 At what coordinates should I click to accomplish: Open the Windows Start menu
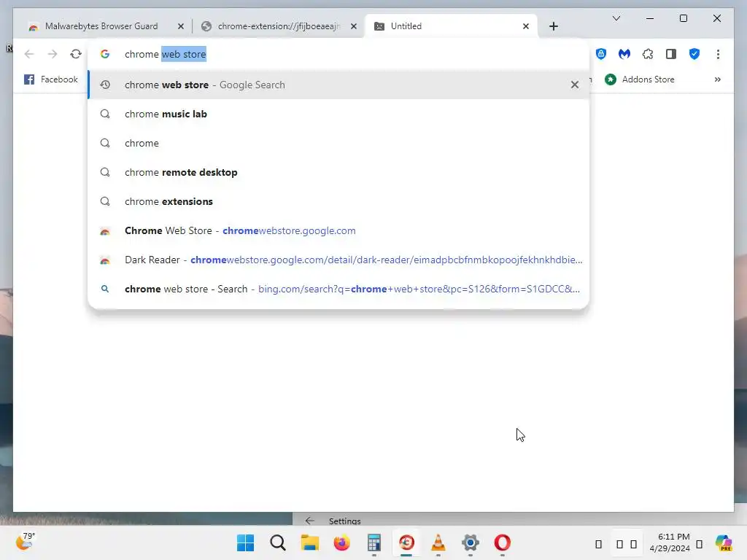[246, 542]
